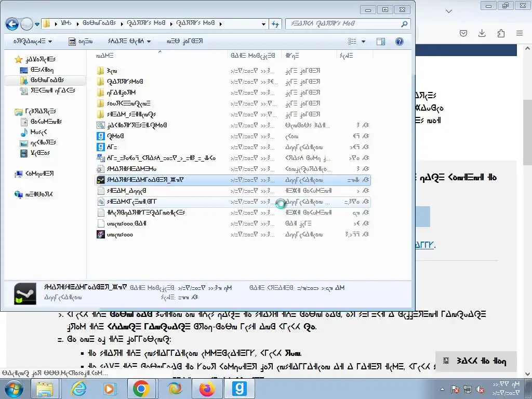Open Pictures library in sidebar

click(38, 142)
